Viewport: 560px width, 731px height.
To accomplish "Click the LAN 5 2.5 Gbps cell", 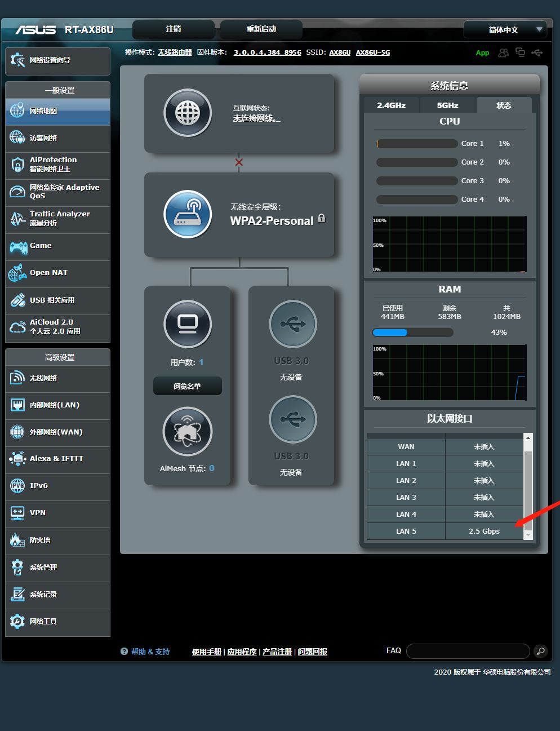I will click(x=484, y=531).
